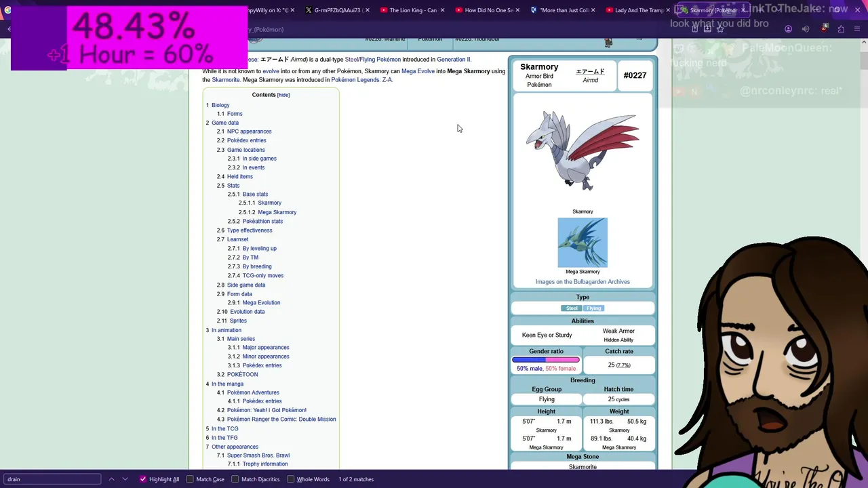Switch to Lady And The Tramp tab
868x488 pixels.
coord(635,10)
